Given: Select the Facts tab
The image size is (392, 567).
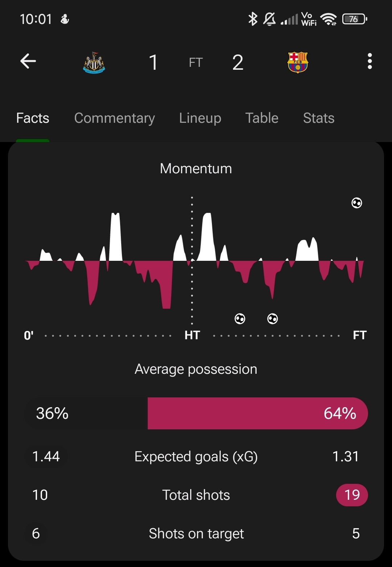Looking at the screenshot, I should point(33,118).
